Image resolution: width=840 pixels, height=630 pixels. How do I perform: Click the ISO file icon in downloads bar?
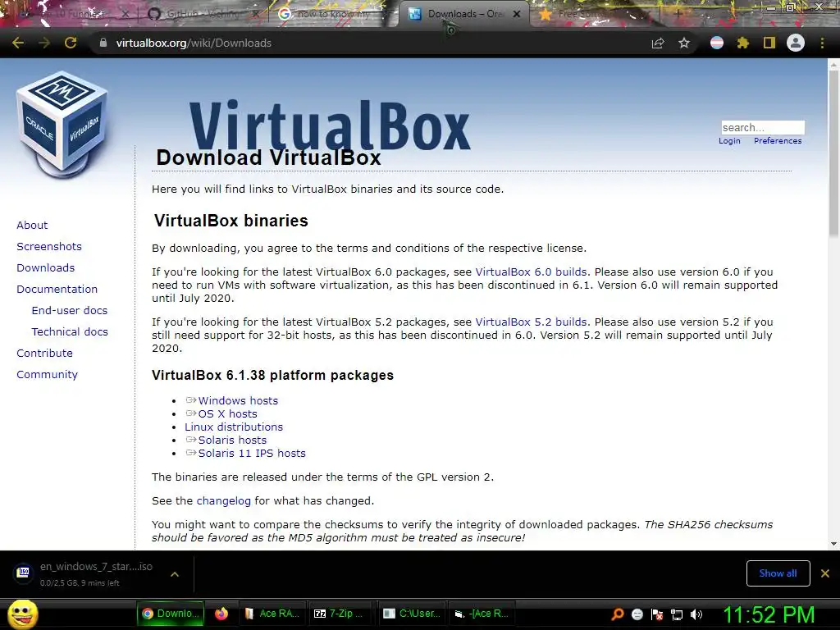pyautogui.click(x=23, y=573)
